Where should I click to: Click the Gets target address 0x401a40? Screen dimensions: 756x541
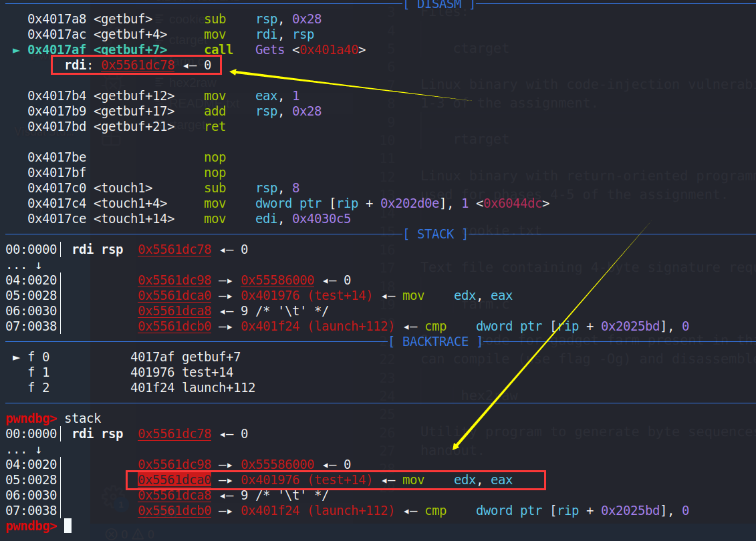(332, 50)
